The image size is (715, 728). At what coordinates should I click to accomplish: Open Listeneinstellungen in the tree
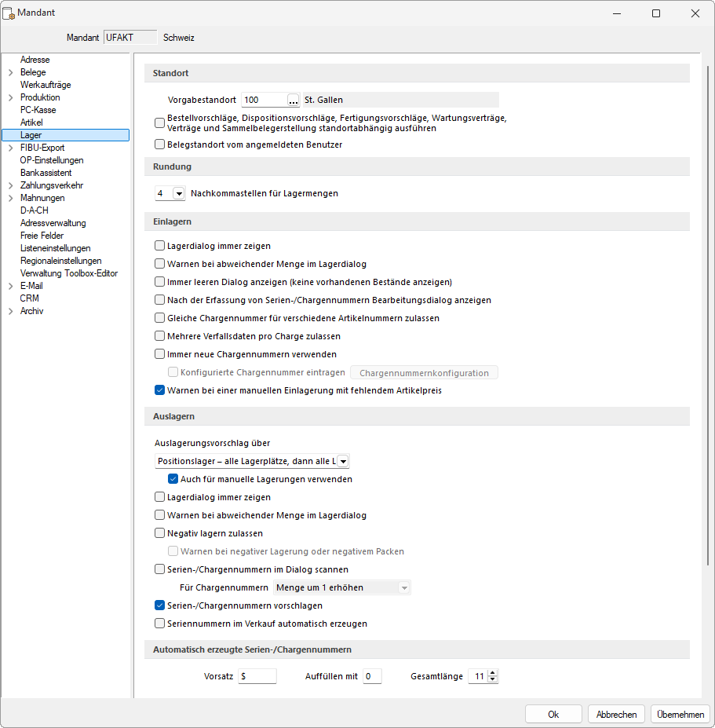(x=55, y=248)
